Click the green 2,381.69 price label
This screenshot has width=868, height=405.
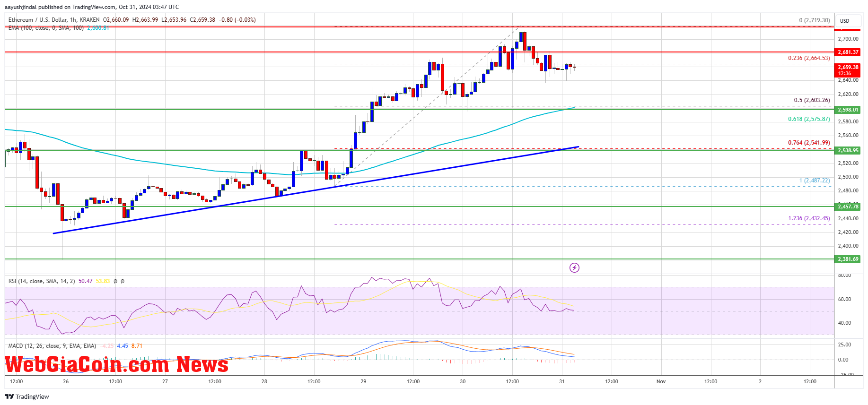coord(848,259)
